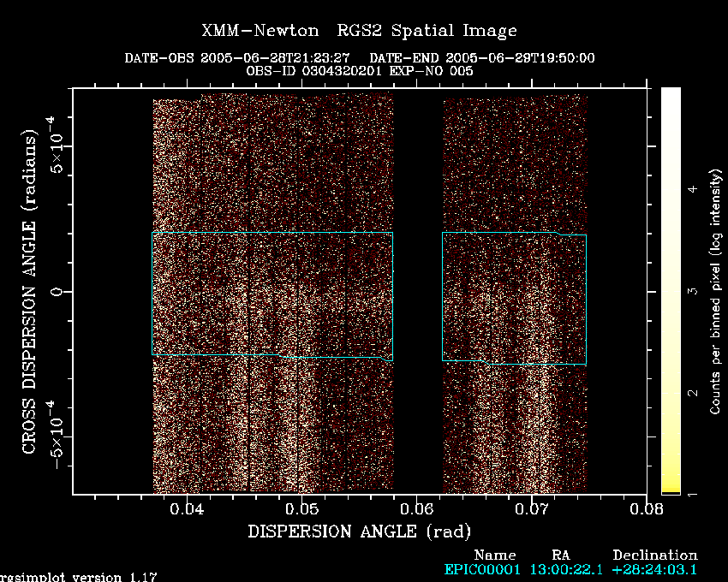The width and height of the screenshot is (728, 582).
Task: Select the DATE-OBS 2005-06-28T21:23:27 text
Action: [236, 58]
